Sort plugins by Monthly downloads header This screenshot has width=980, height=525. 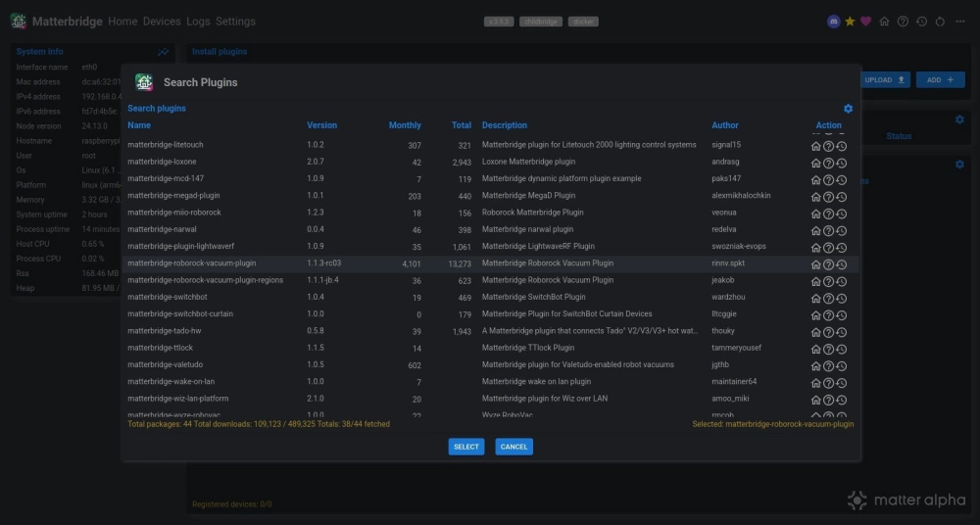pos(405,125)
